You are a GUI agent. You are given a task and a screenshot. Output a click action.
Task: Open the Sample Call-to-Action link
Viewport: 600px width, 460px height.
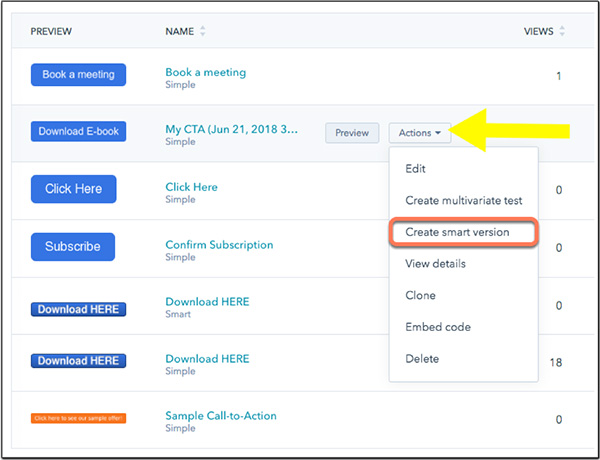point(221,416)
